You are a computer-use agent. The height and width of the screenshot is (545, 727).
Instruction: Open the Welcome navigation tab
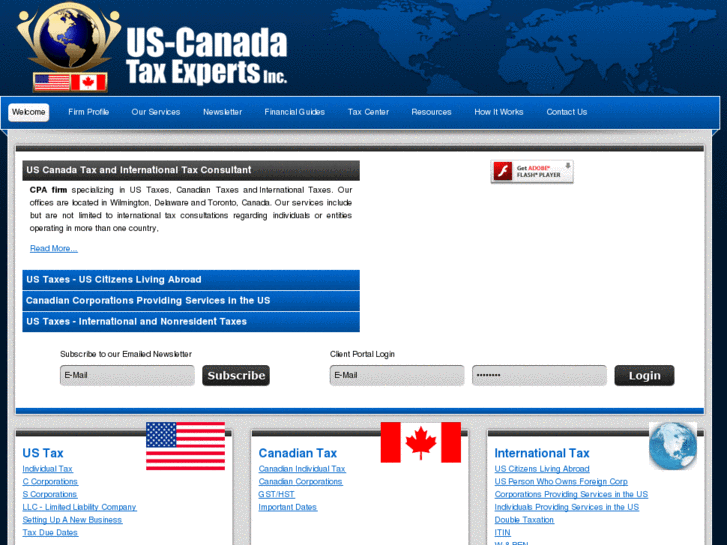(29, 112)
